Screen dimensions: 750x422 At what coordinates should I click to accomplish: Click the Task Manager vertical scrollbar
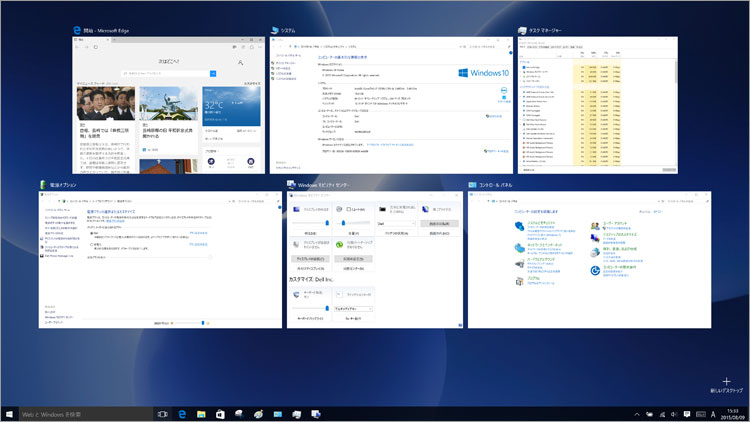coord(676,111)
